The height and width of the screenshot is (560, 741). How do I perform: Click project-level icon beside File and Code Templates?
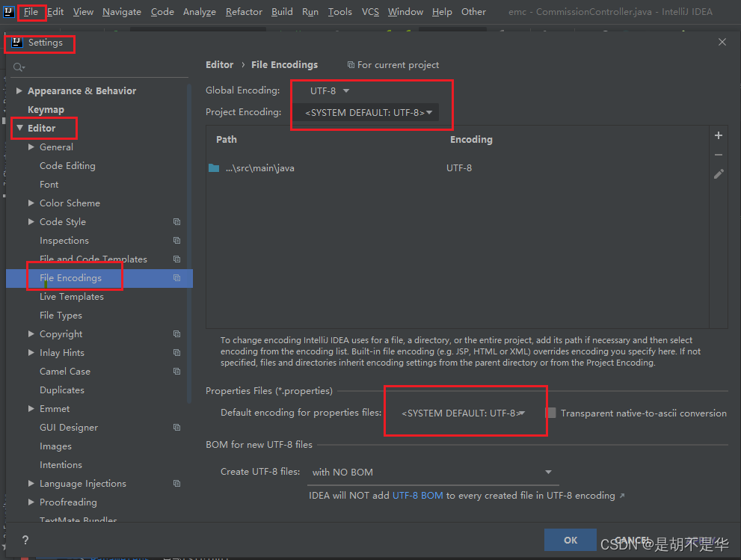point(176,259)
